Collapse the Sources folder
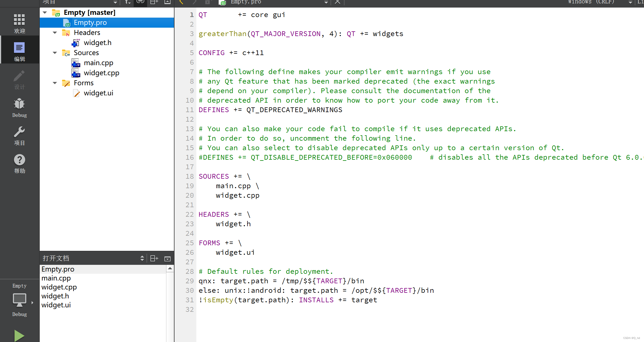This screenshot has height=342, width=644. pos(55,53)
